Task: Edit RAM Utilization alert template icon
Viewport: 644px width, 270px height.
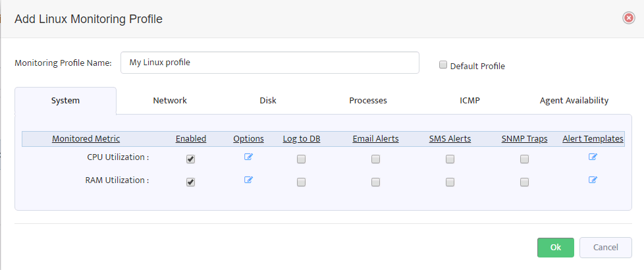Action: tap(593, 180)
